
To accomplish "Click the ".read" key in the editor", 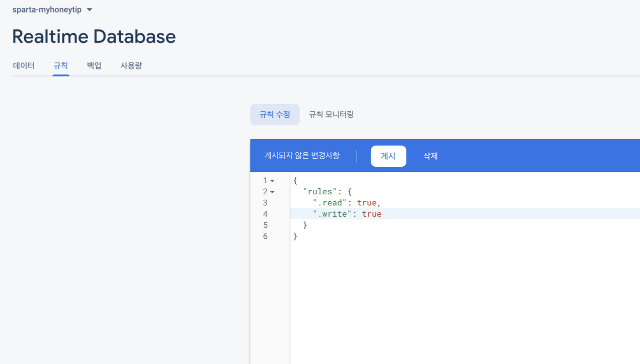I will (x=330, y=203).
